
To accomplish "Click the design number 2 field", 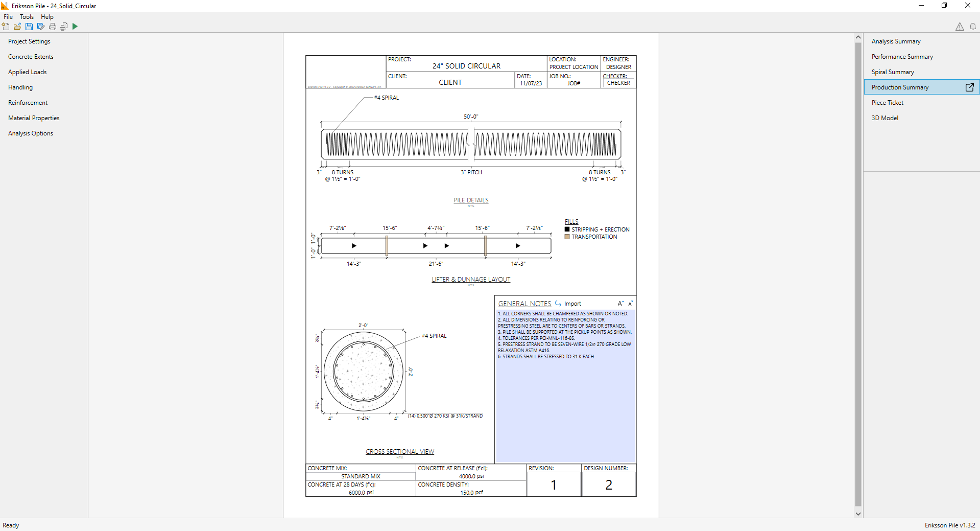I will [x=609, y=484].
